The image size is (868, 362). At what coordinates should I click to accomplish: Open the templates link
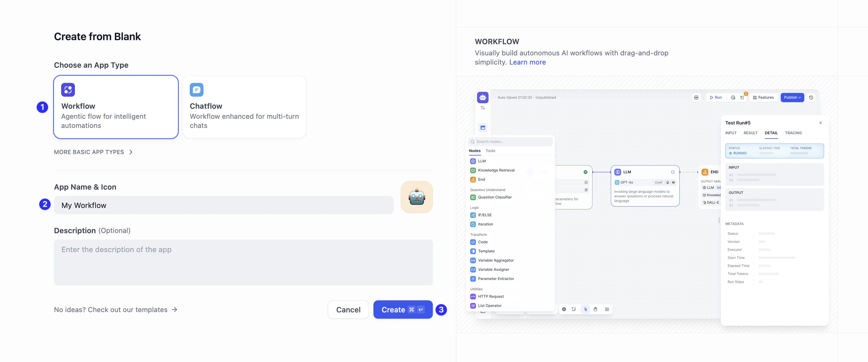(116, 310)
